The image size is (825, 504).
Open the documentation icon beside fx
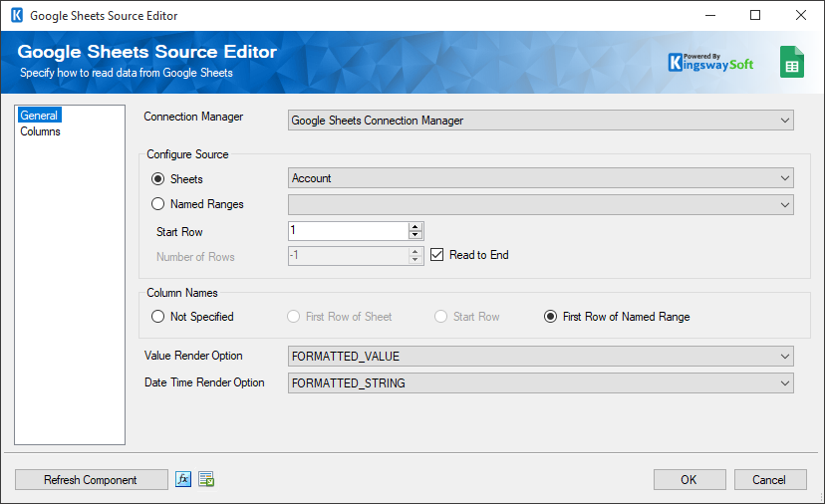206,479
